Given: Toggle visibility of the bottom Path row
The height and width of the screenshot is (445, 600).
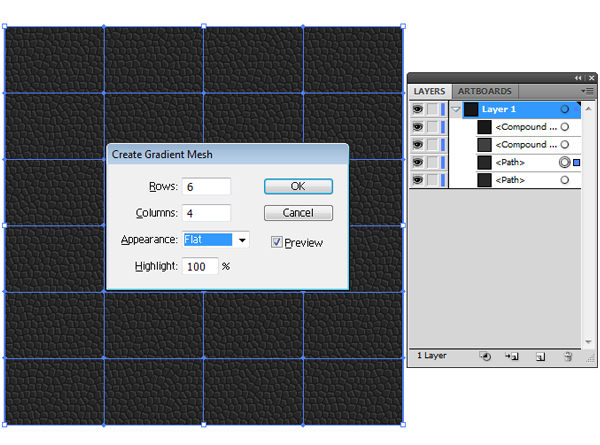Looking at the screenshot, I should coord(418,180).
